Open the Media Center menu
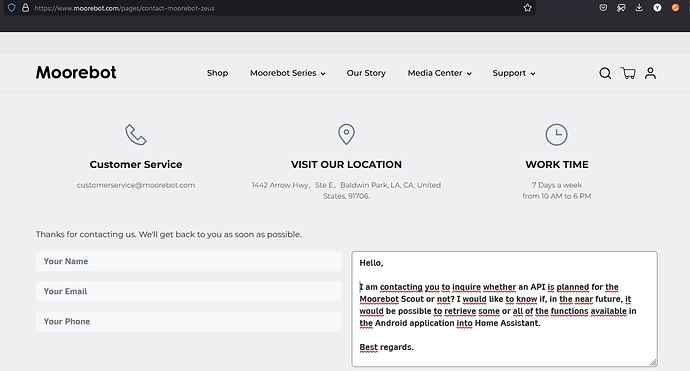 coord(435,73)
